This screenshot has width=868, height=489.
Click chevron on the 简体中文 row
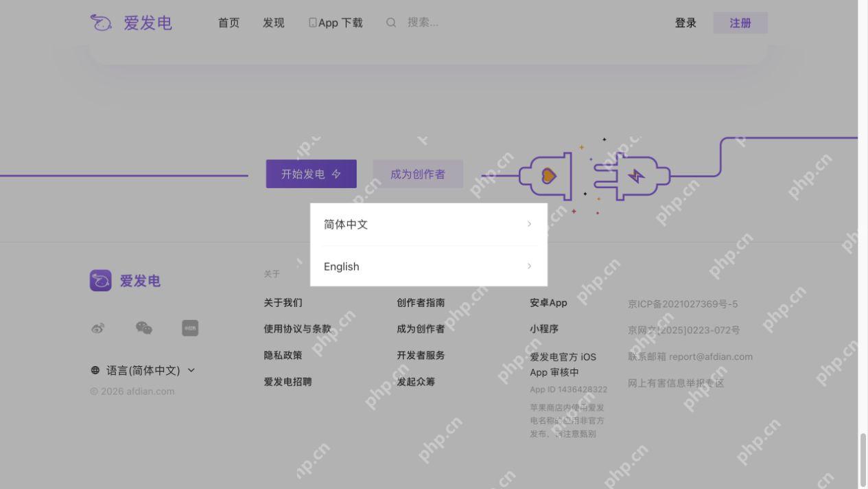[x=529, y=224]
